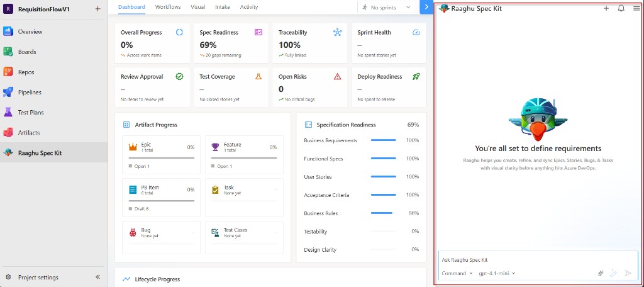Open the Activity tab

pos(249,7)
